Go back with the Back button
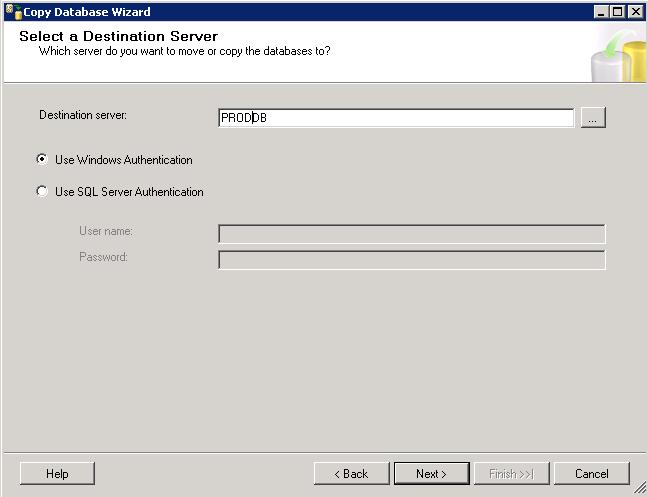The image size is (648, 497). (x=351, y=473)
